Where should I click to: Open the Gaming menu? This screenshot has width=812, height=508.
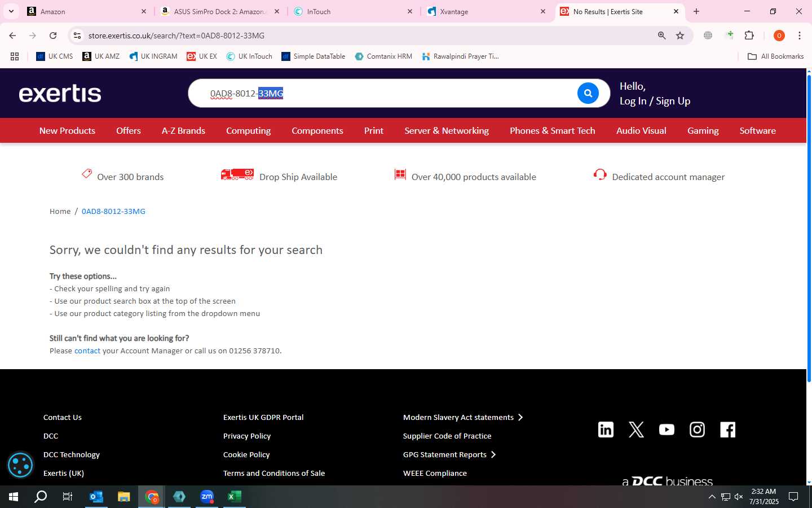(703, 130)
